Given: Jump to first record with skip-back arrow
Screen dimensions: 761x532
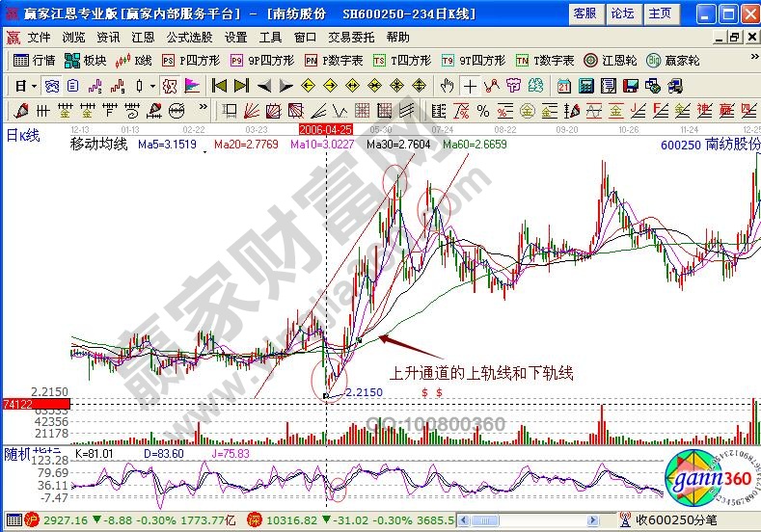Looking at the screenshot, I should tap(219, 85).
